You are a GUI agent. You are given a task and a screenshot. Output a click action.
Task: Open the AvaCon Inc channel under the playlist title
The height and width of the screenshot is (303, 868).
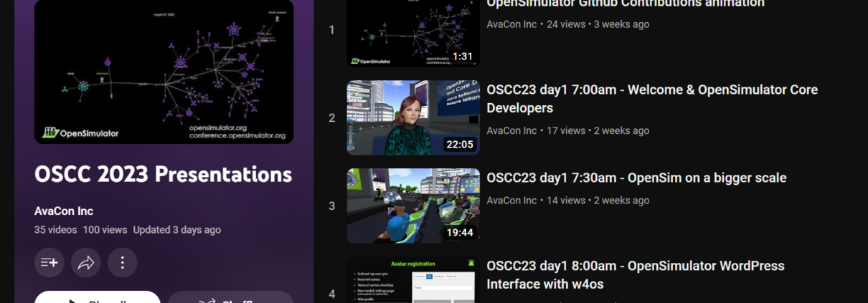[64, 211]
